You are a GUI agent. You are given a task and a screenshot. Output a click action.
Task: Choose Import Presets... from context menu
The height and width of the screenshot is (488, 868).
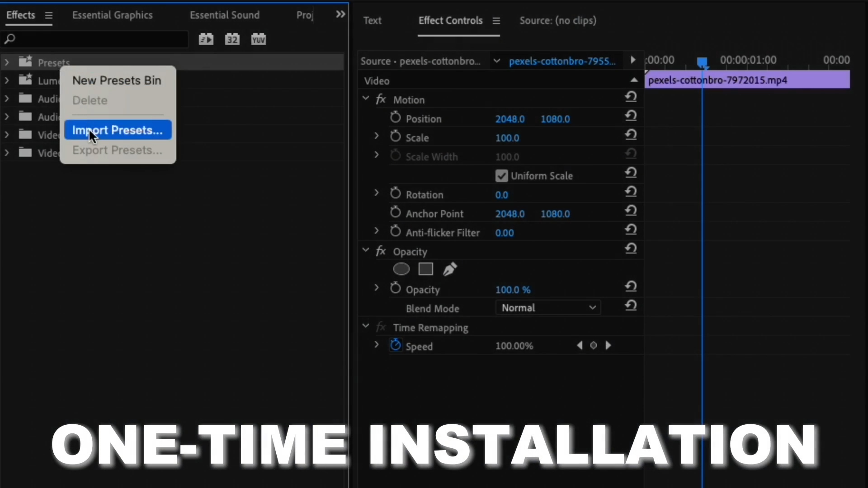[118, 130]
